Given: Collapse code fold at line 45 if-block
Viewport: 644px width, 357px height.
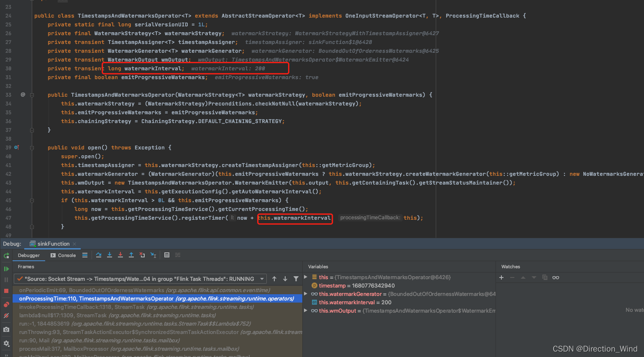Looking at the screenshot, I should pos(32,200).
